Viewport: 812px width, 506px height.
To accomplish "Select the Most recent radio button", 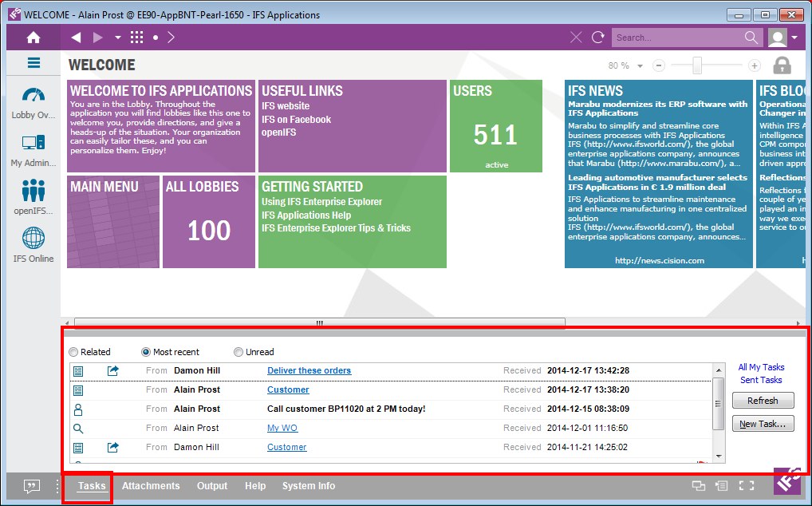I will pyautogui.click(x=147, y=352).
